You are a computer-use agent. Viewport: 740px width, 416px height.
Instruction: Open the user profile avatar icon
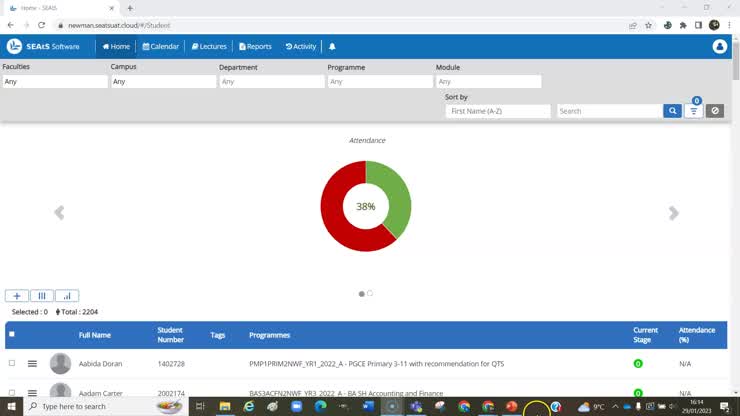click(x=719, y=47)
